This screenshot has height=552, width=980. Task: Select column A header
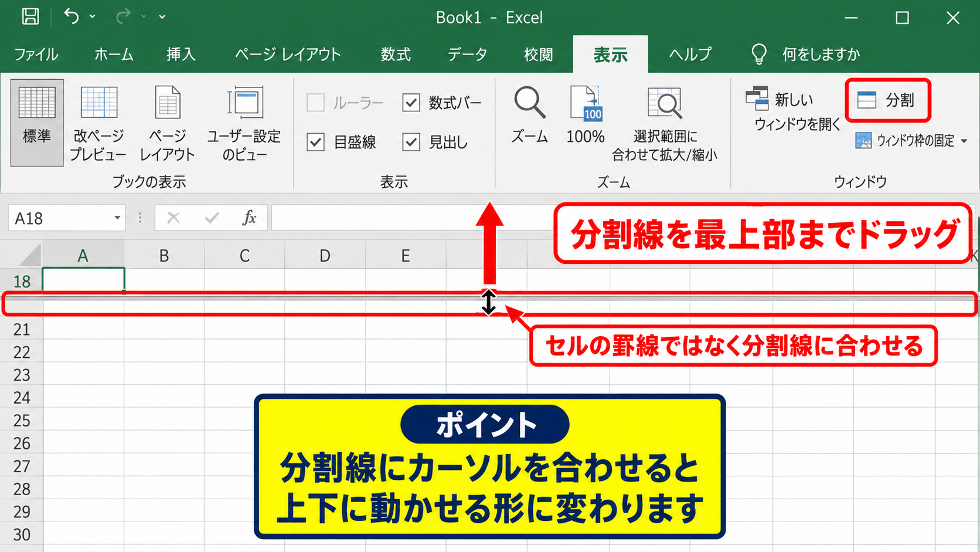[x=83, y=256]
